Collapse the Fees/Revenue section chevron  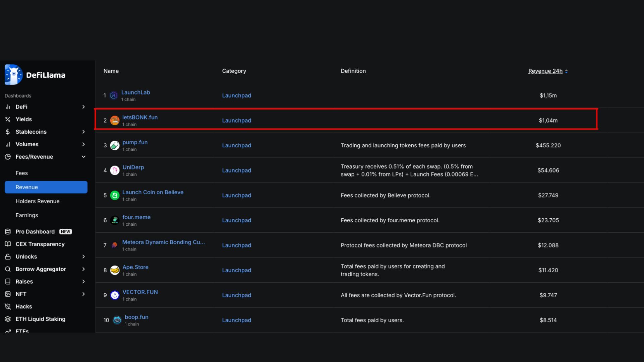[x=83, y=157]
